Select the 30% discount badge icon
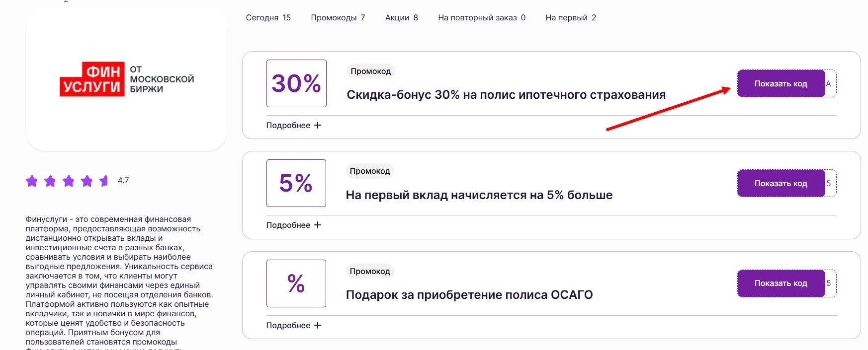 point(296,83)
